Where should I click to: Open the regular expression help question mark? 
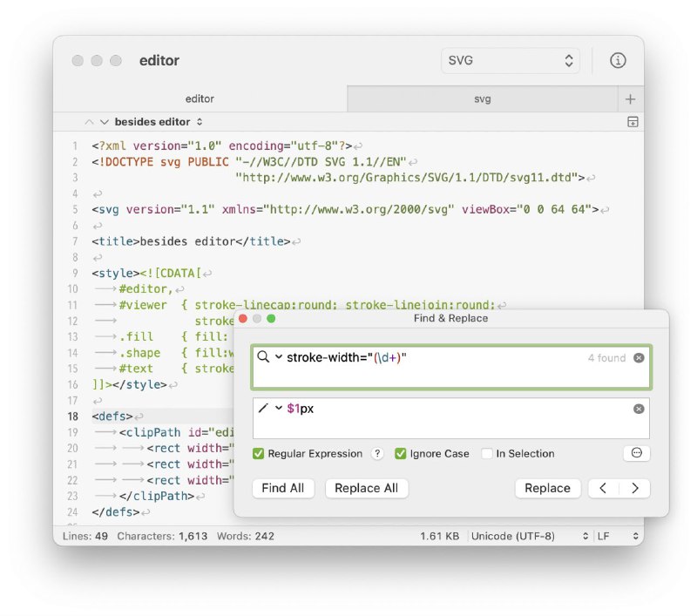tap(376, 453)
